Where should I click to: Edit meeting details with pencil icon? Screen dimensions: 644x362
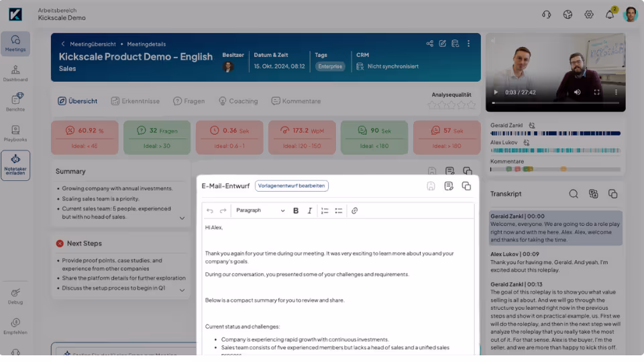(x=442, y=44)
